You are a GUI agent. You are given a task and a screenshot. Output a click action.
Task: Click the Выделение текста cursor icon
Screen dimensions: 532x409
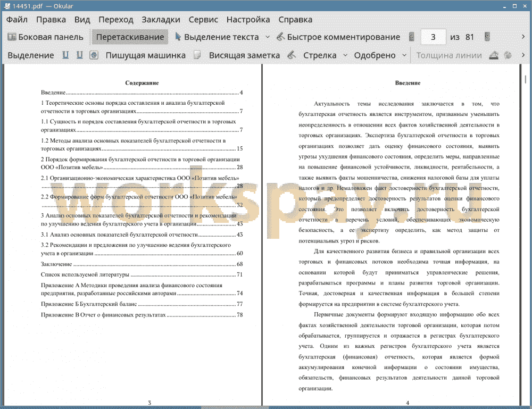(178, 37)
